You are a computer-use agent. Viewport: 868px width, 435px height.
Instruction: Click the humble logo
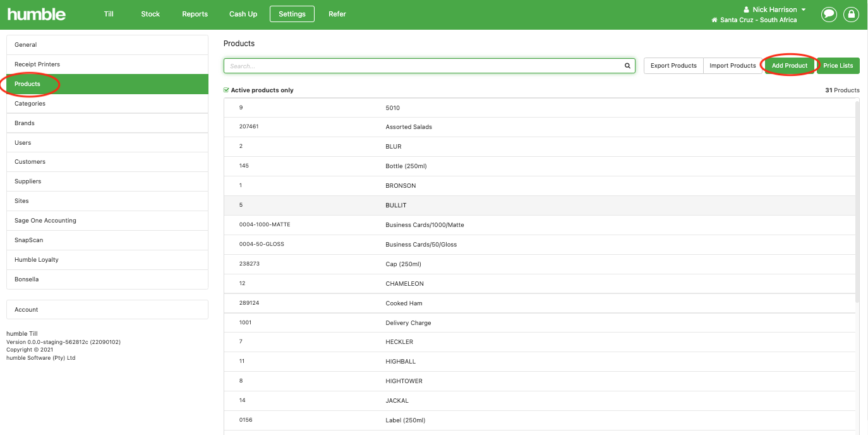tap(36, 14)
